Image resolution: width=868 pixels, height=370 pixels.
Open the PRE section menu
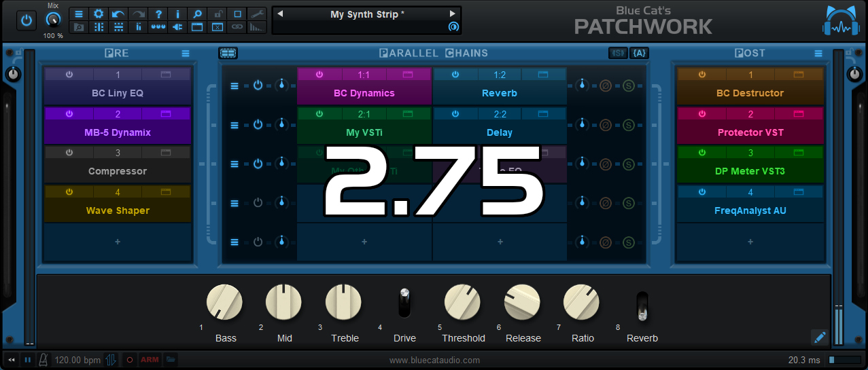tap(186, 54)
